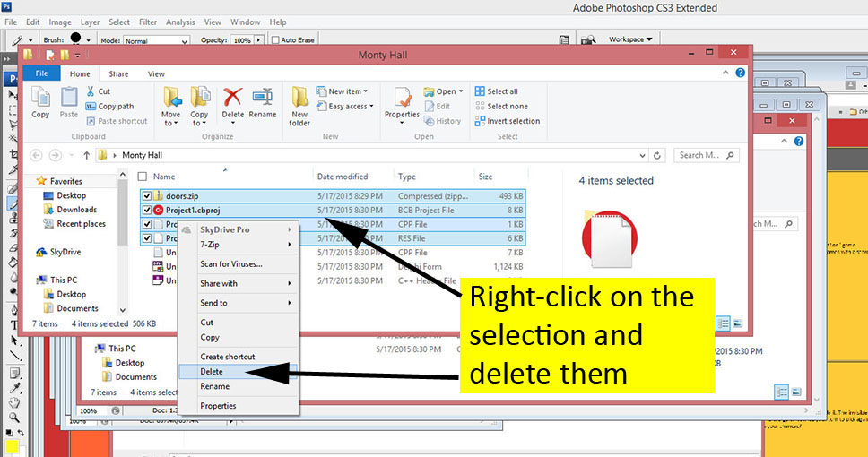This screenshot has height=457, width=868.
Task: Open Photoshop Filter menu
Action: point(148,22)
